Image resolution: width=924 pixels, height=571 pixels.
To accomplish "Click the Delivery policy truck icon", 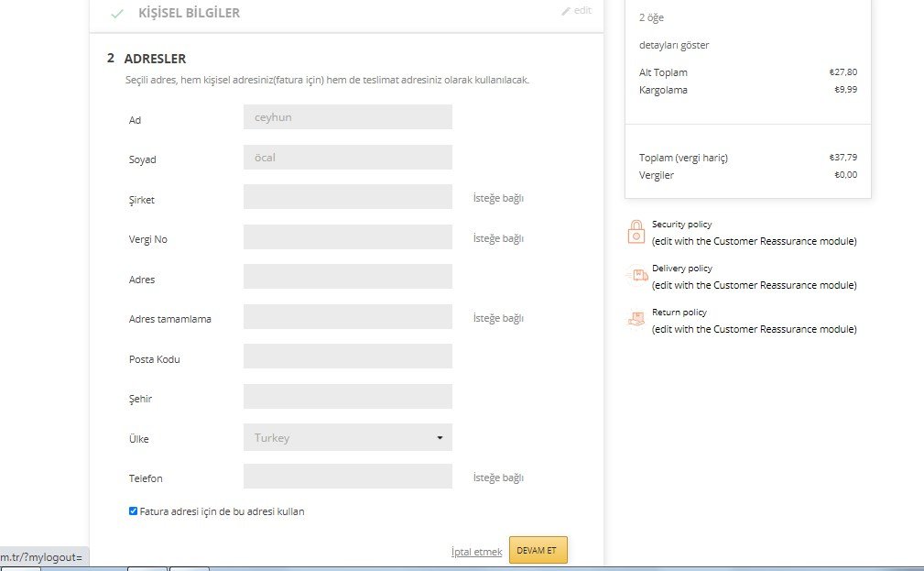I will click(x=637, y=276).
